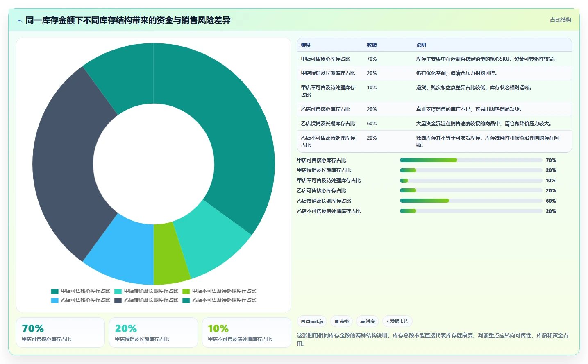Click the 数据 table column header
Image resolution: width=588 pixels, height=364 pixels.
click(x=372, y=45)
